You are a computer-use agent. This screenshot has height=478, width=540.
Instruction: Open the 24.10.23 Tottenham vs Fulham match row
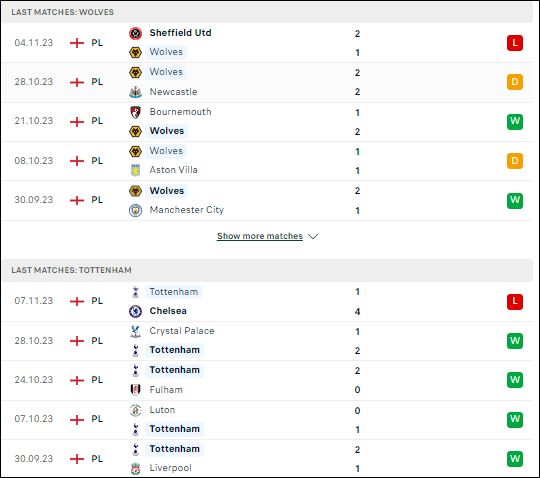click(x=267, y=380)
